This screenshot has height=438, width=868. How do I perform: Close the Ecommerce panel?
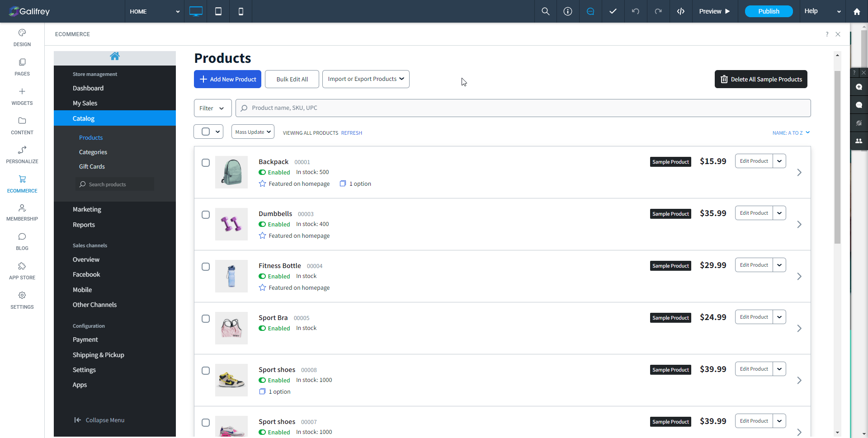pyautogui.click(x=838, y=34)
